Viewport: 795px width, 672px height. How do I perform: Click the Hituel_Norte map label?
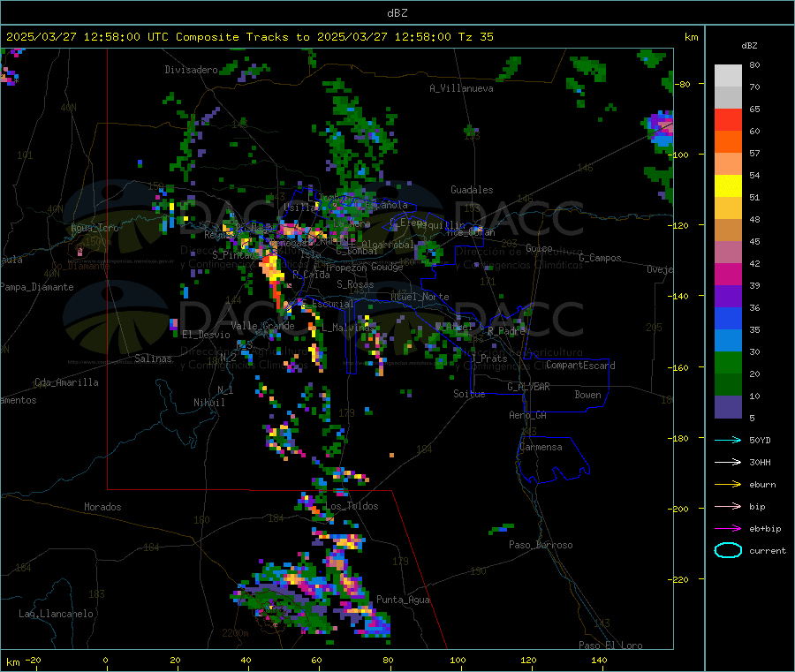coord(420,297)
